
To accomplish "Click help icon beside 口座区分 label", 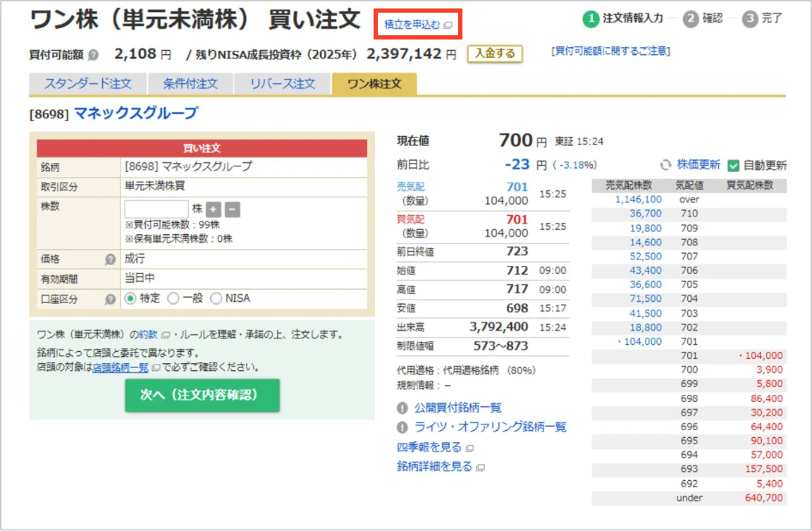I will 110,299.
